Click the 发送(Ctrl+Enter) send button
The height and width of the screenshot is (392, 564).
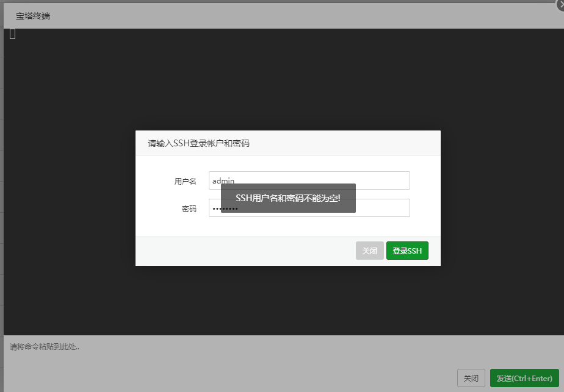tap(524, 378)
